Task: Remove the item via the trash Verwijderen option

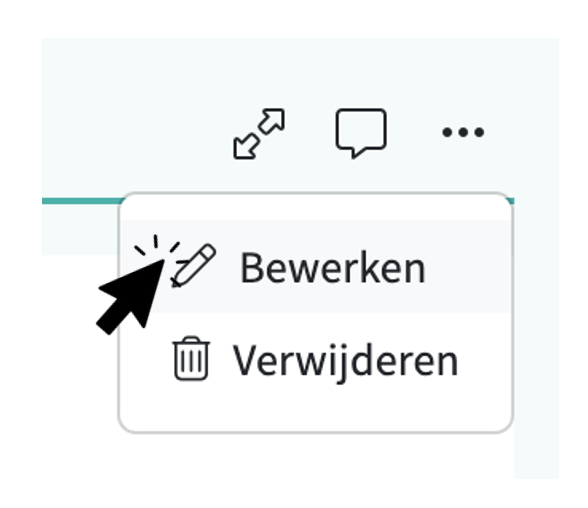Action: click(315, 360)
